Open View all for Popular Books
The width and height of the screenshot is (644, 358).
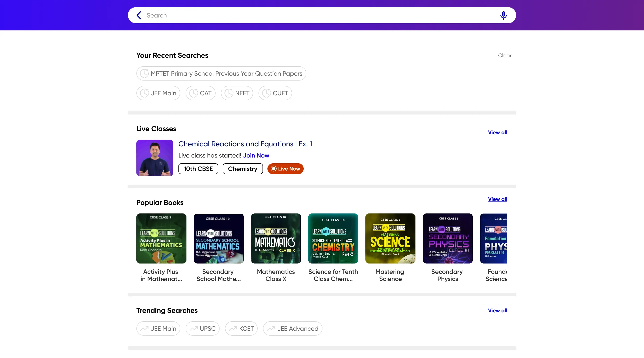(498, 199)
